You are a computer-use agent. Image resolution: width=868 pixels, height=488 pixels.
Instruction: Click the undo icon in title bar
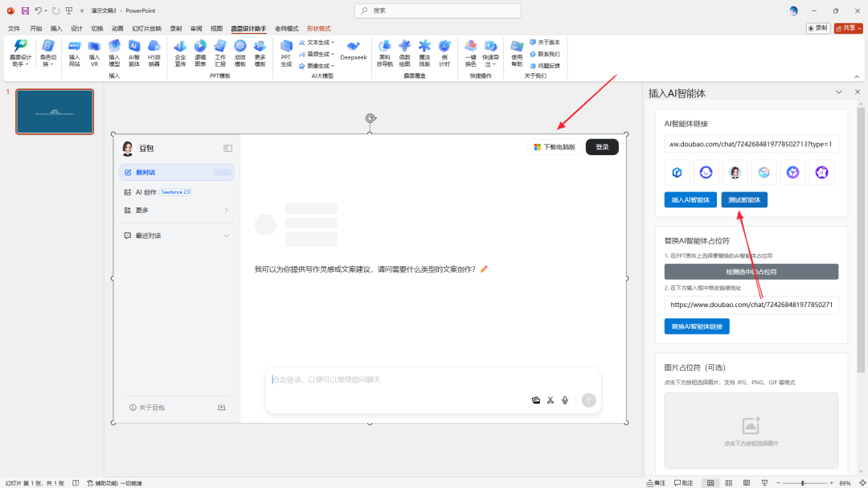point(39,10)
